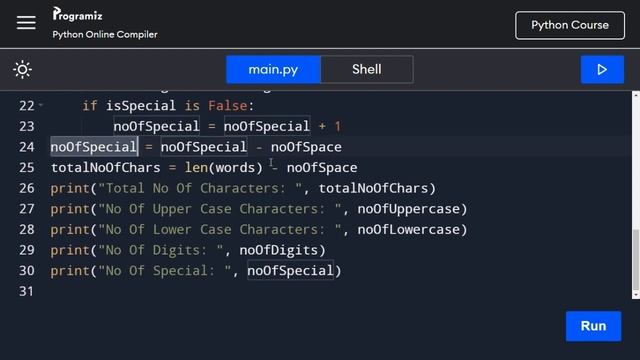Switch to the Shell tab
Viewport: 640px width, 360px height.
pos(367,69)
